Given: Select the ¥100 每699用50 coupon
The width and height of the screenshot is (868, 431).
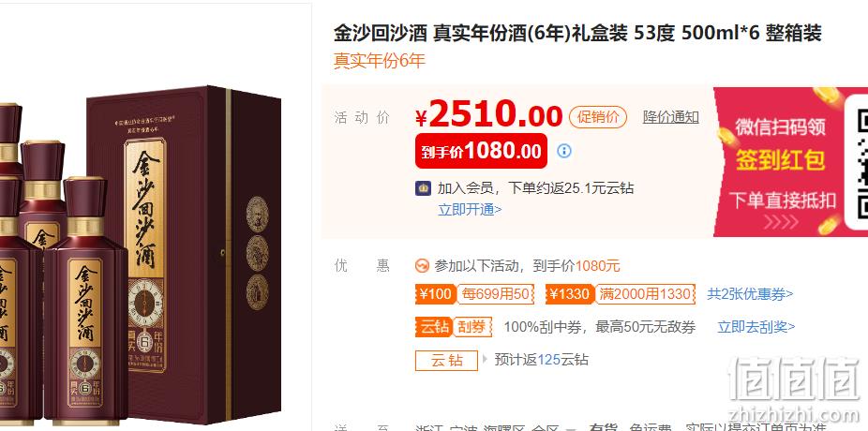Looking at the screenshot, I should (474, 294).
